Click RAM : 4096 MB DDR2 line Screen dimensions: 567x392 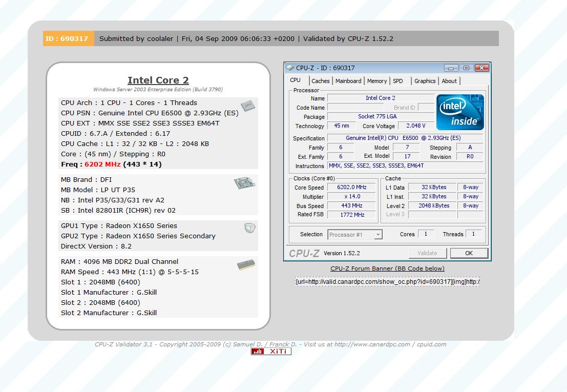pyautogui.click(x=119, y=261)
